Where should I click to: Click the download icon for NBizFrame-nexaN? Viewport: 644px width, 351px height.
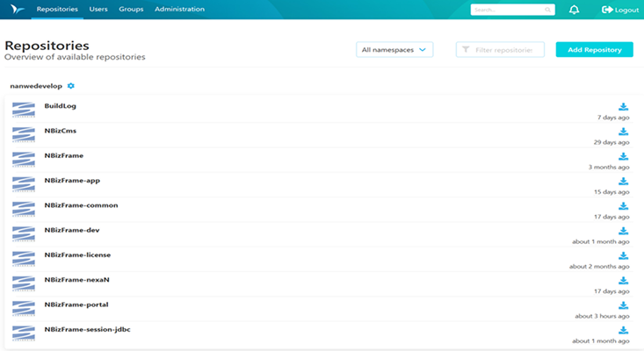pyautogui.click(x=624, y=281)
